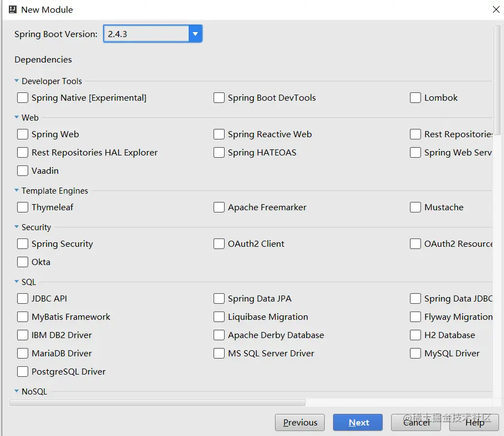Image resolution: width=504 pixels, height=436 pixels.
Task: Toggle the Spring Security checkbox
Action: click(23, 244)
